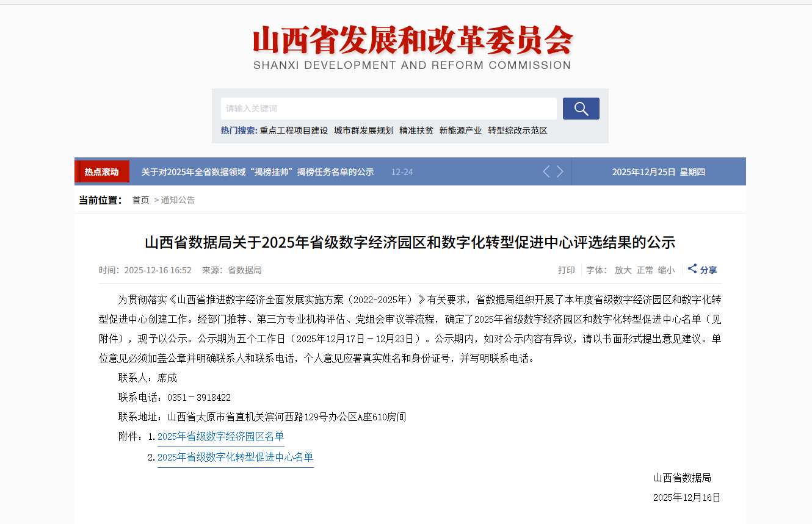
Task: Click the keyword search input box
Action: click(389, 108)
